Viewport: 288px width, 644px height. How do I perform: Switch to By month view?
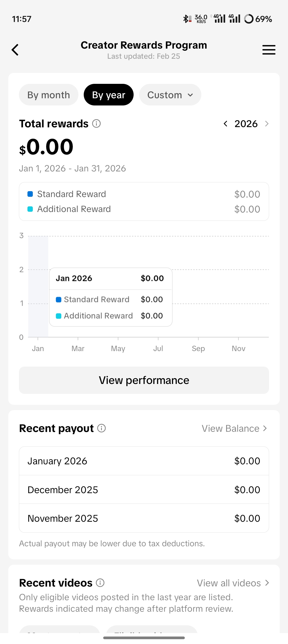click(x=49, y=95)
